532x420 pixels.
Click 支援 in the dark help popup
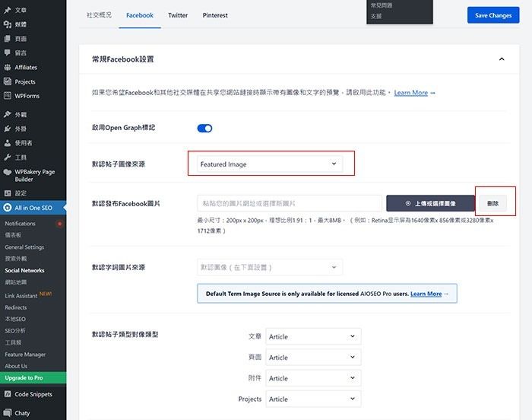point(376,16)
